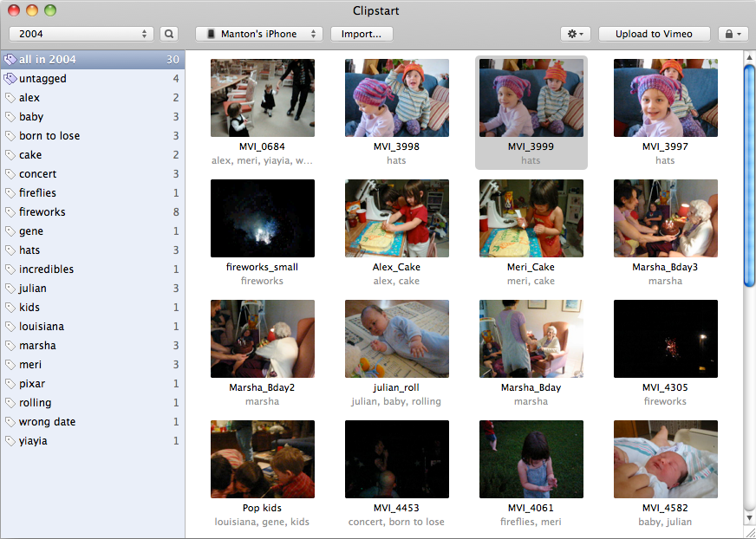
Task: Click the Import... button
Action: pyautogui.click(x=362, y=34)
